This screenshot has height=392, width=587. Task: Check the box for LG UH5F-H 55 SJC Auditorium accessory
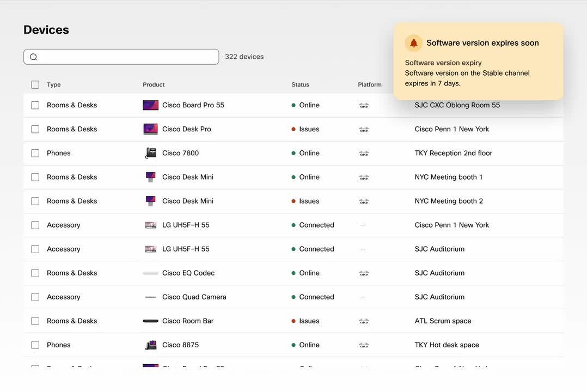pos(35,249)
